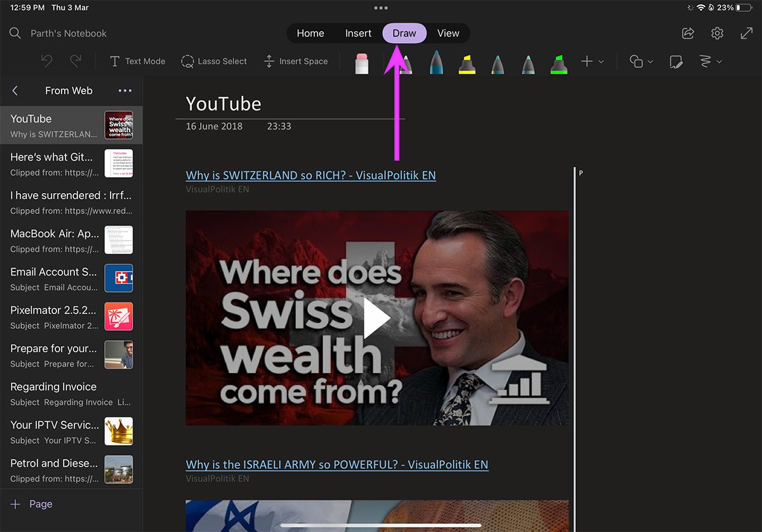Screen dimensions: 762x532
Task: Open the shapes dropdown
Action: [x=641, y=62]
